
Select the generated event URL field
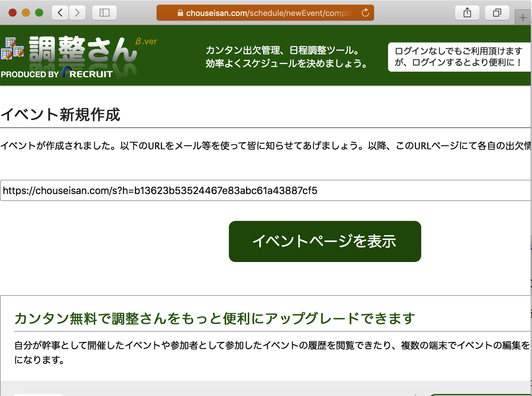(265, 190)
